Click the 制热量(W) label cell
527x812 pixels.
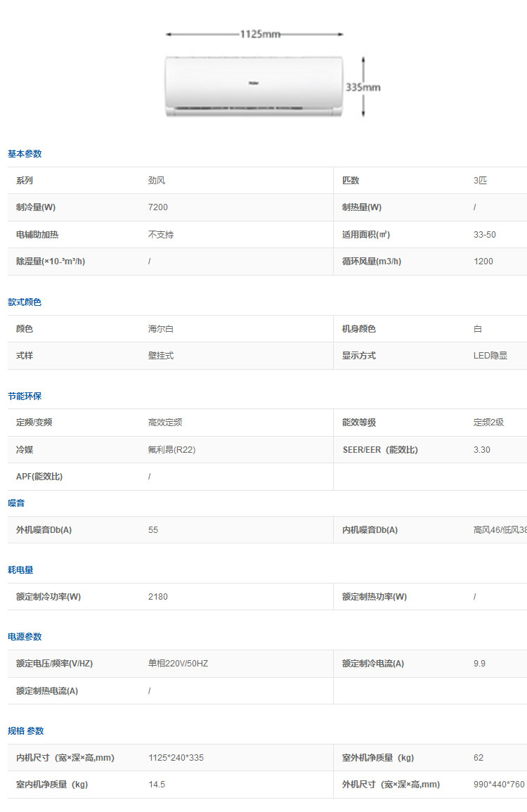pos(361,207)
